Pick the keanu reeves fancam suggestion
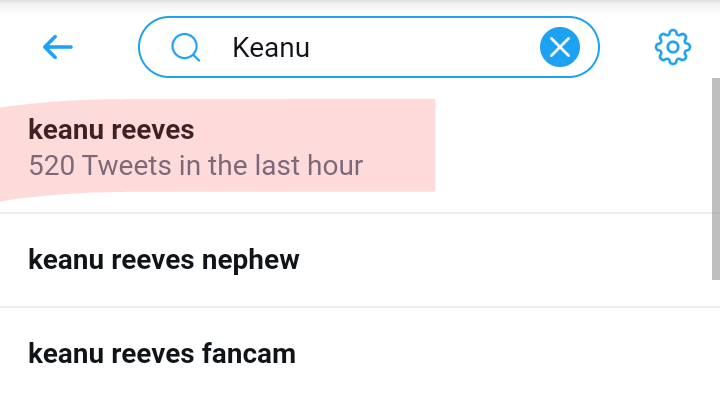Image resolution: width=720 pixels, height=398 pixels. pos(355,353)
